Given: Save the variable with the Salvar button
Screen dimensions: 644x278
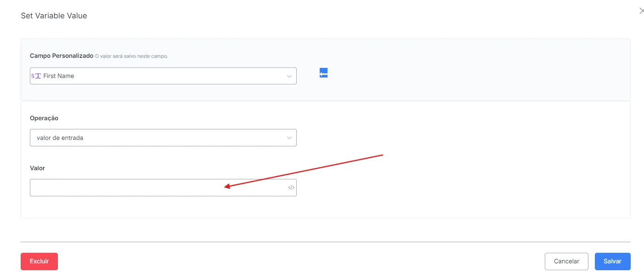Looking at the screenshot, I should click(x=612, y=261).
